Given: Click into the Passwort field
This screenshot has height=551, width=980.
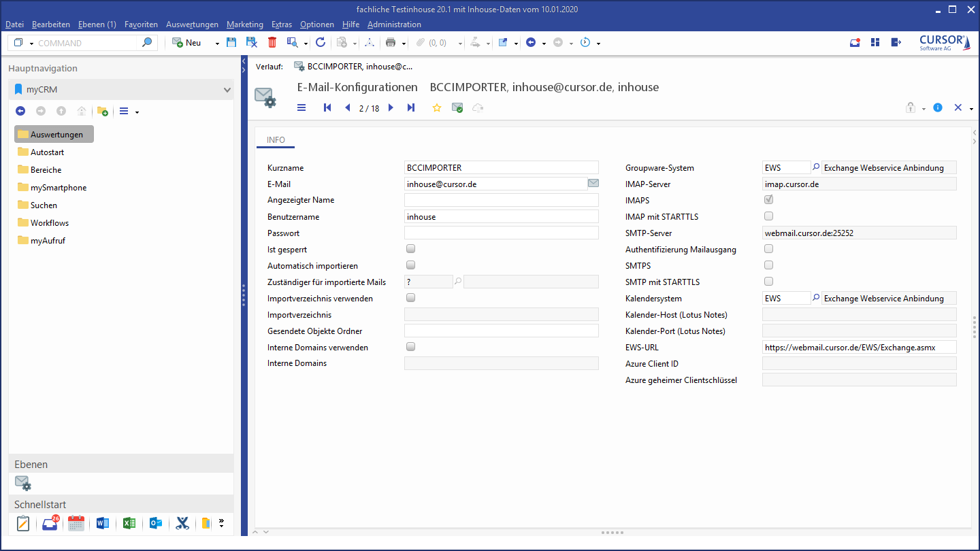Looking at the screenshot, I should click(501, 233).
